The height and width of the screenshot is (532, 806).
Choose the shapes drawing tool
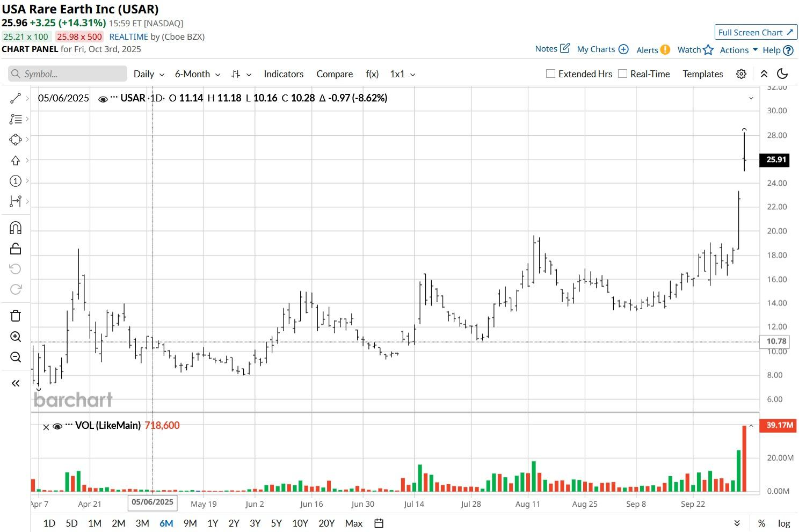(x=16, y=140)
